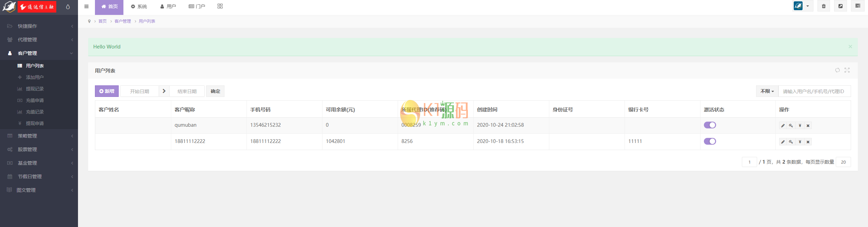Click yen icon for qumuban row
Viewport: 868px width, 227px height.
tap(800, 126)
